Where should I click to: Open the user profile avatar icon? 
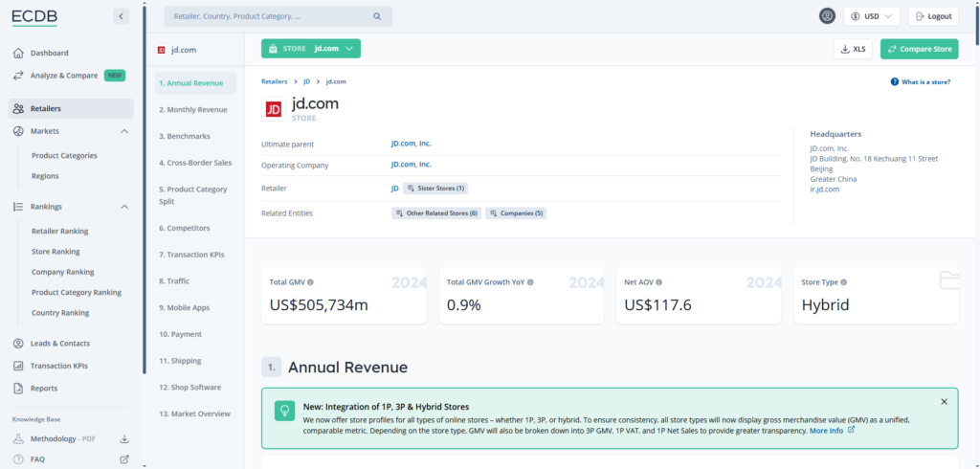(x=827, y=16)
